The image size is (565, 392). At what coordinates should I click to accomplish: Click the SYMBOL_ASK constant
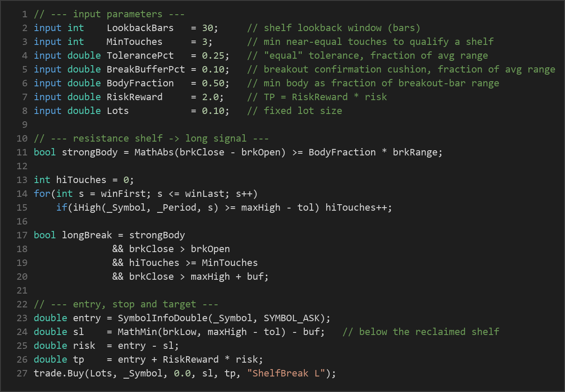tap(292, 318)
